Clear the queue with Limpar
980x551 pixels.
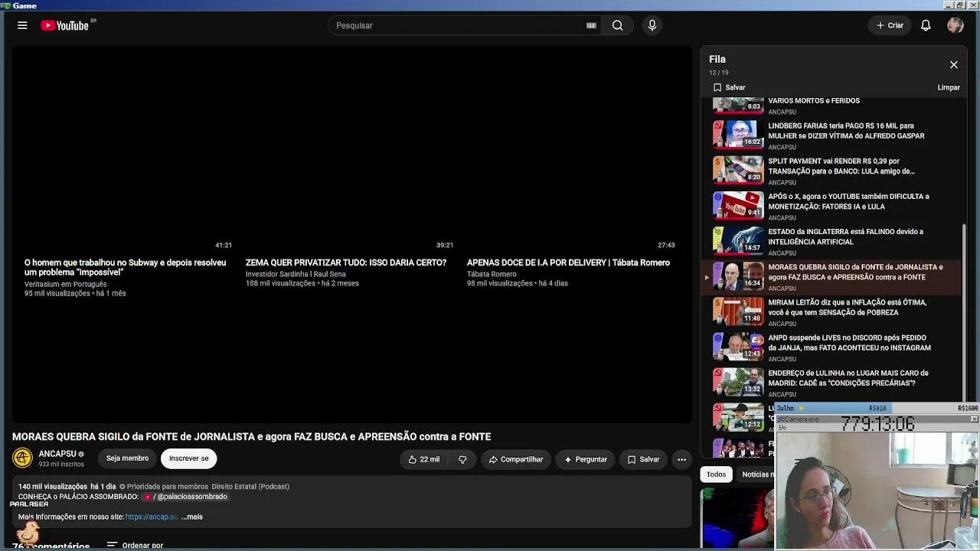(949, 87)
